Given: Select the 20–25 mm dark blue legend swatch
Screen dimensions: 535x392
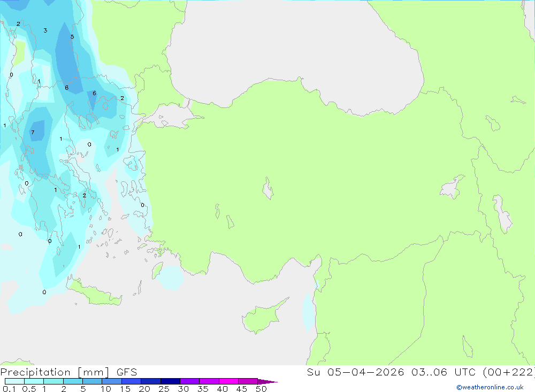Looking at the screenshot, I should [x=151, y=381].
